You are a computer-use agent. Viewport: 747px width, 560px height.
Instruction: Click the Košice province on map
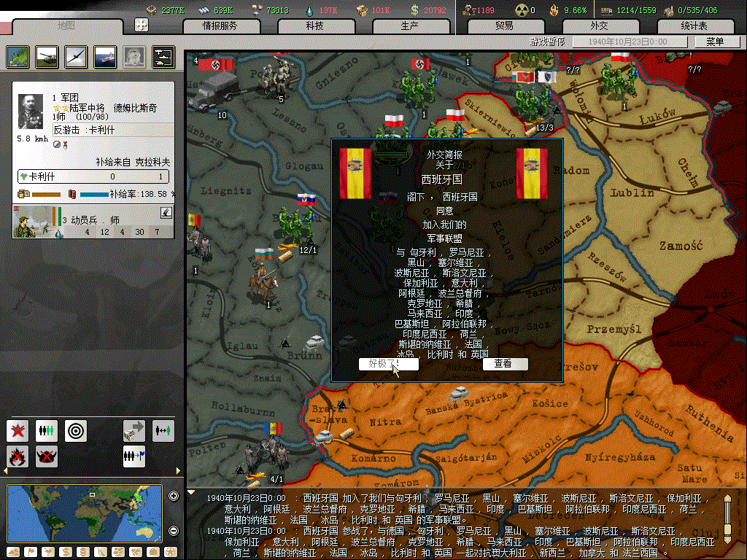550,403
